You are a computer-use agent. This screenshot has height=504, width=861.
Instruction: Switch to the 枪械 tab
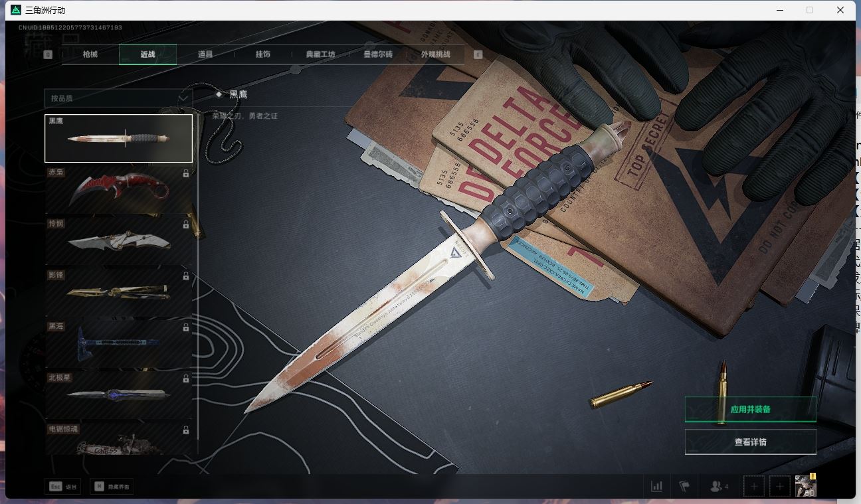tap(90, 54)
